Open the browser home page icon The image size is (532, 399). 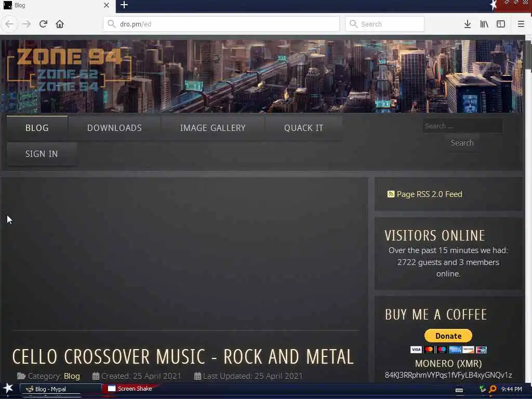click(x=60, y=24)
